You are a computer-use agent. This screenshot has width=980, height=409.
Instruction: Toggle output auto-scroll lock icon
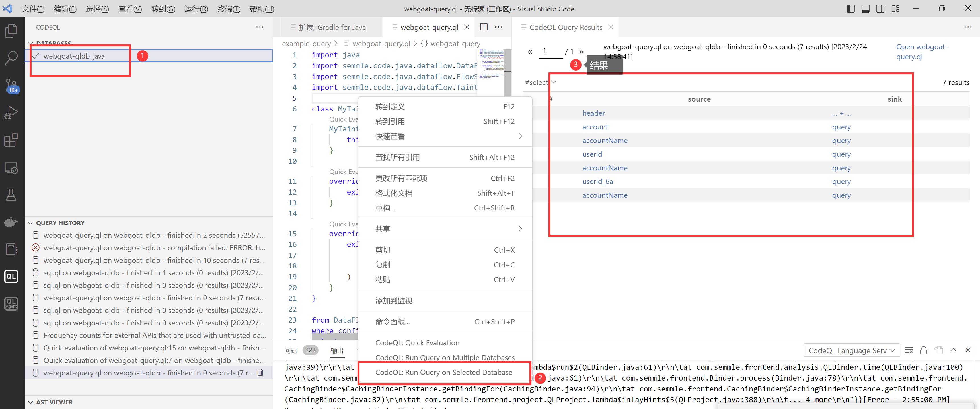(x=923, y=350)
